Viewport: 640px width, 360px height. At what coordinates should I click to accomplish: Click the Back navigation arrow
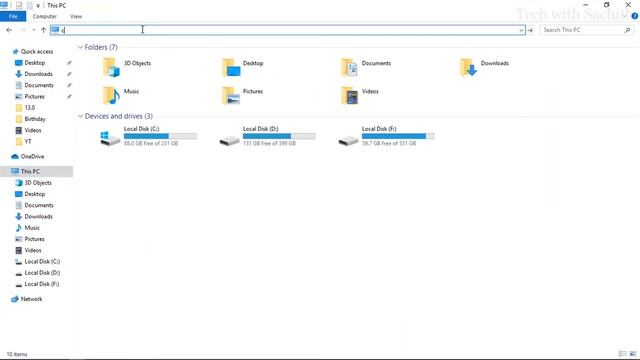point(9,30)
